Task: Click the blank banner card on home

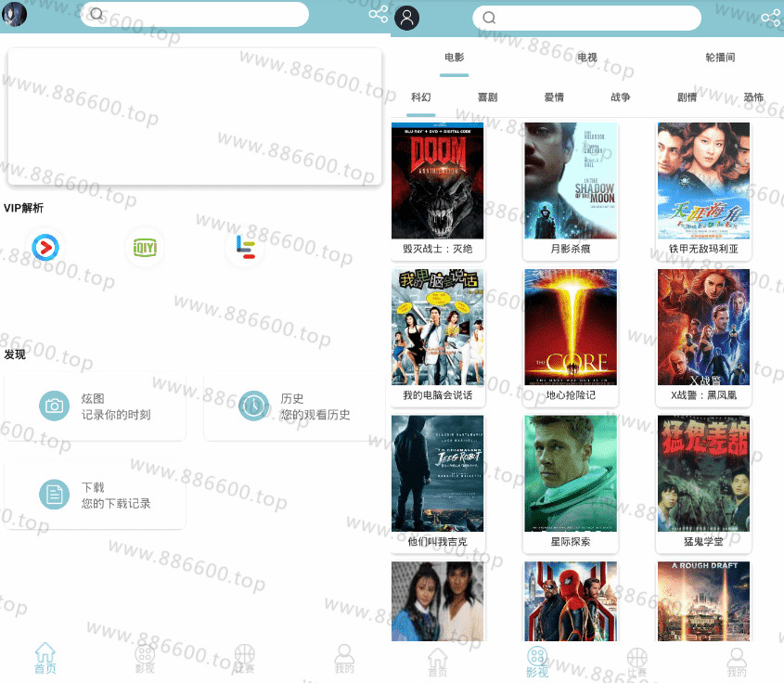Action: [x=195, y=117]
